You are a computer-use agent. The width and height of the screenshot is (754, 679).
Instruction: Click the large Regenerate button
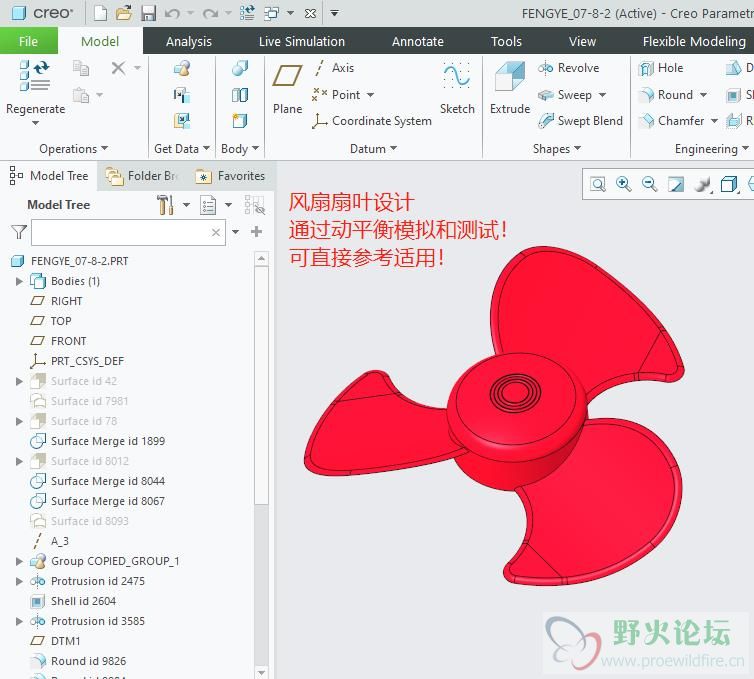(36, 91)
